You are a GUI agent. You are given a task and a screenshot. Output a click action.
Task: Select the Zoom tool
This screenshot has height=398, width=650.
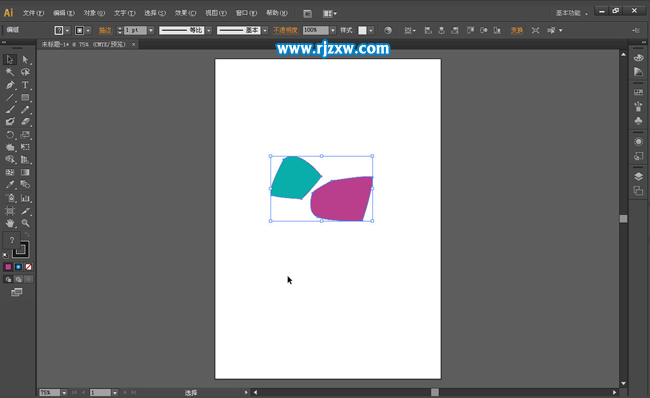[x=25, y=223]
